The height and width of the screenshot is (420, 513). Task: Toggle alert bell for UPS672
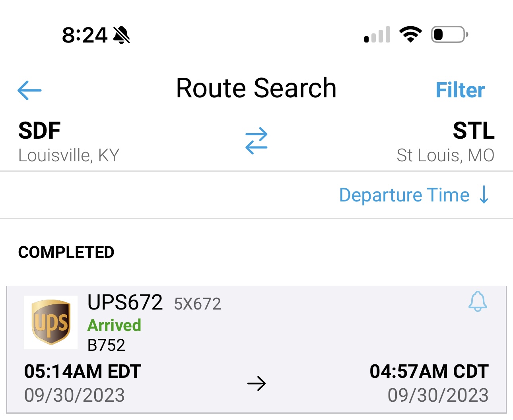click(x=478, y=302)
